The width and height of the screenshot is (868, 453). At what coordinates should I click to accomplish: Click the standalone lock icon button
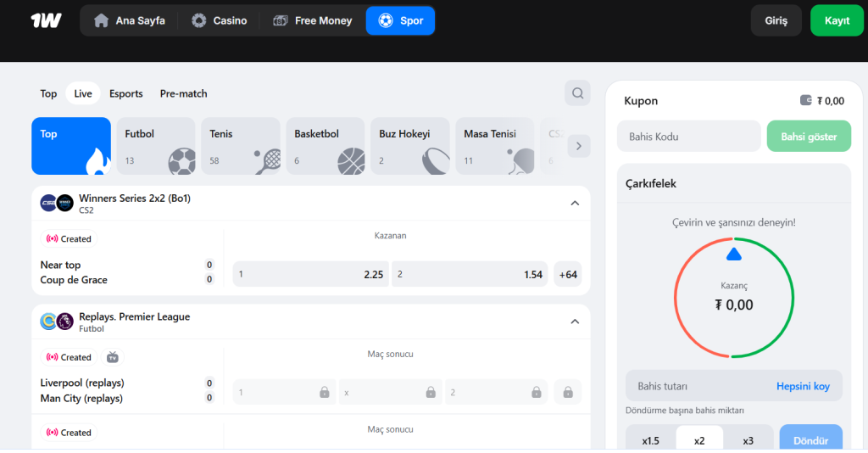pyautogui.click(x=568, y=392)
